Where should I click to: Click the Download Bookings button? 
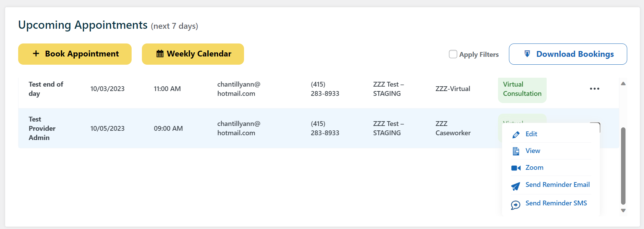coord(568,54)
